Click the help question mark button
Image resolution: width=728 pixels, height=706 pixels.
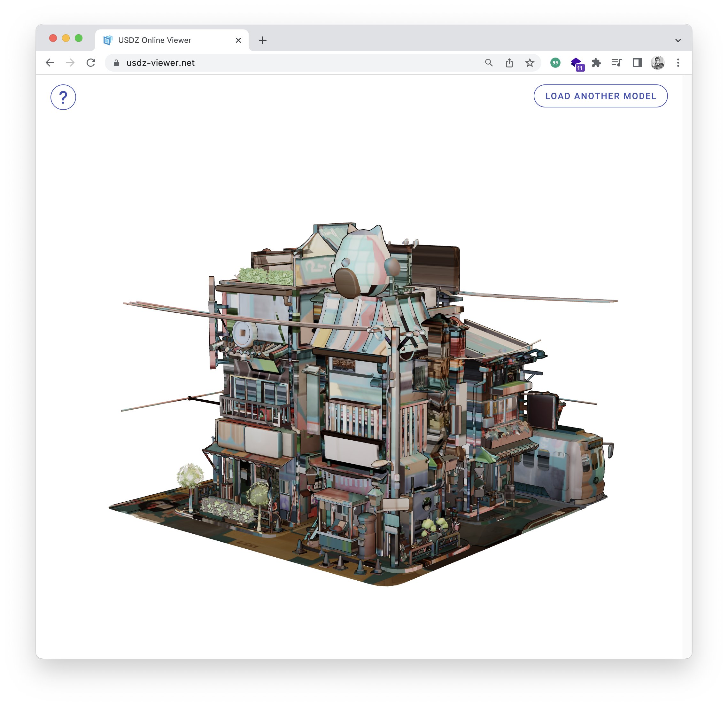pyautogui.click(x=63, y=97)
